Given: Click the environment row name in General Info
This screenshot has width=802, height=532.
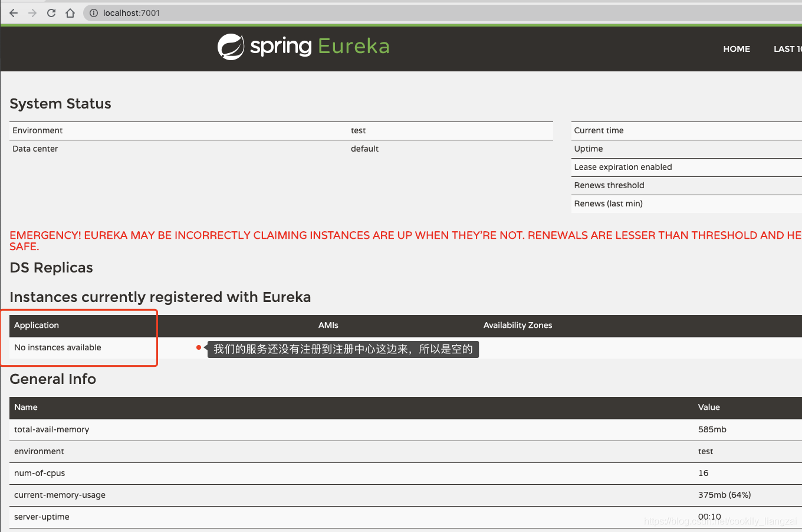Looking at the screenshot, I should (39, 451).
